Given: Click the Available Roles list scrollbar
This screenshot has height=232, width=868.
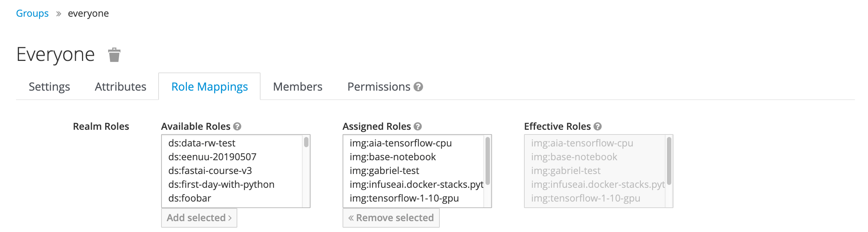Looking at the screenshot, I should coord(306,171).
